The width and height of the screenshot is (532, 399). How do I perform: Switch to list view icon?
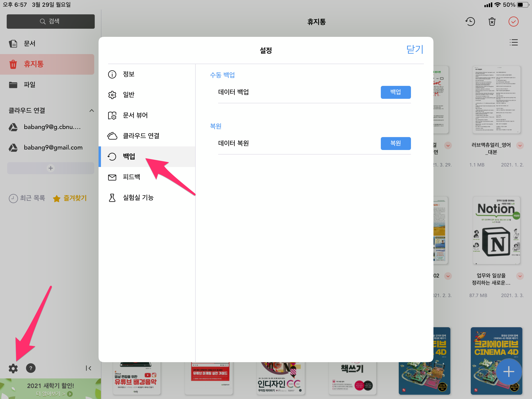(x=514, y=43)
